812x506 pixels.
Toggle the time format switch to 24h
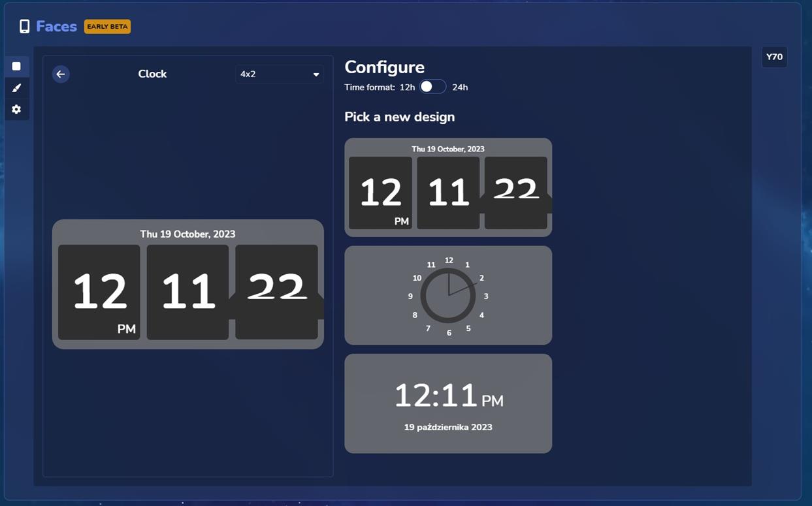click(432, 87)
